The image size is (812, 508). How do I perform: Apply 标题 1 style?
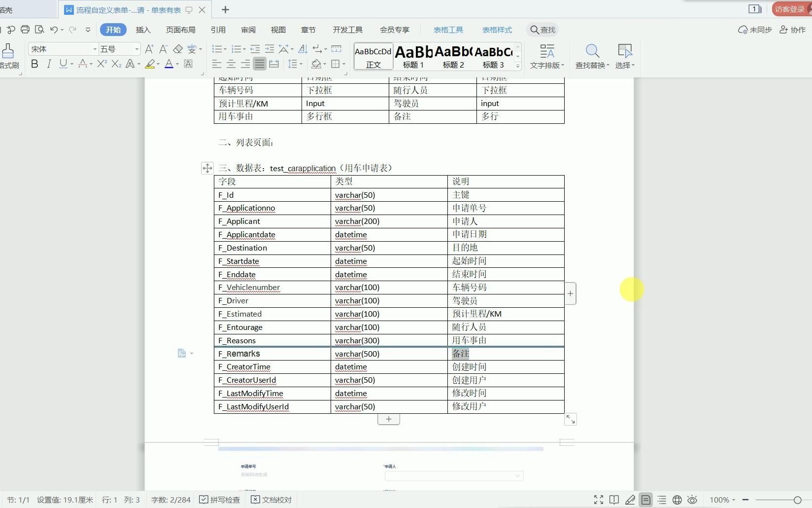(413, 56)
